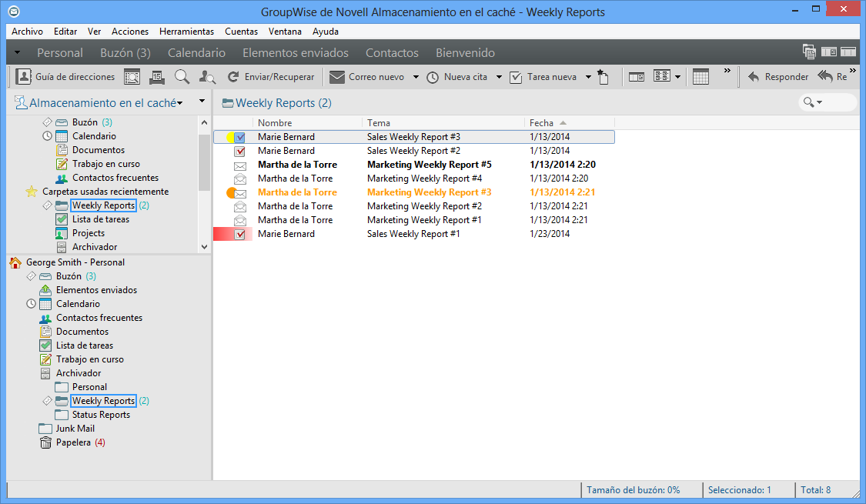Image resolution: width=866 pixels, height=504 pixels.
Task: Open the Guía de direcciones address book
Action: (x=65, y=77)
